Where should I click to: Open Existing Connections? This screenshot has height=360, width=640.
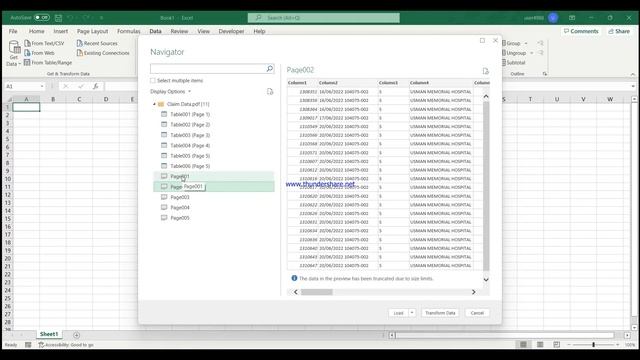(103, 53)
